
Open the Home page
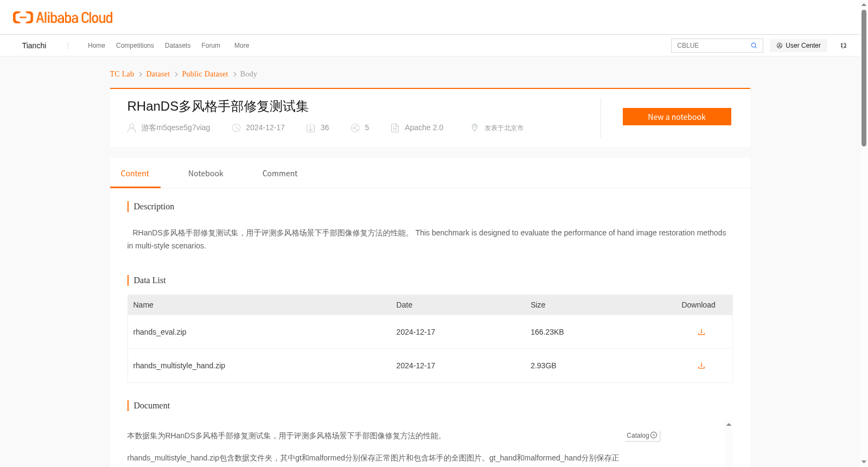coord(97,46)
